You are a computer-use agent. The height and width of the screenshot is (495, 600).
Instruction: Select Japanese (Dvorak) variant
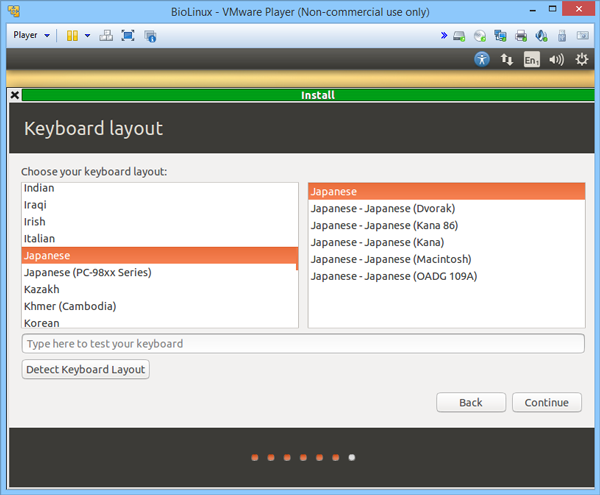point(447,208)
